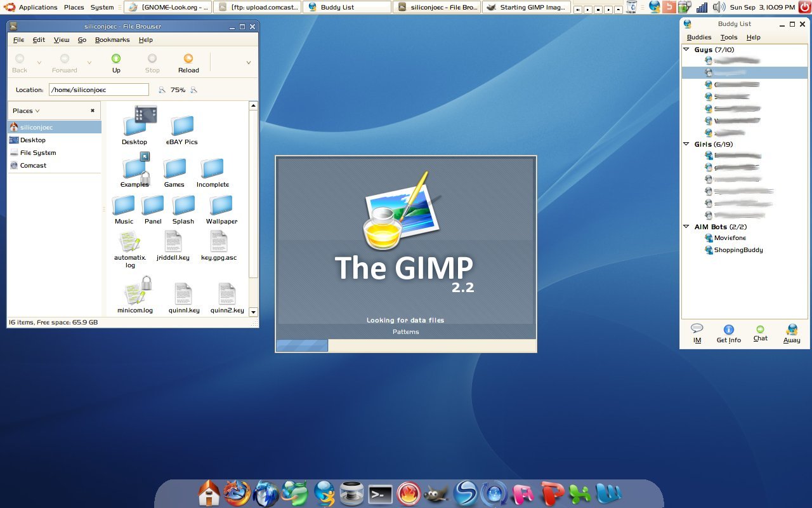Screen dimensions: 812x508
Task: Click the pause button in panel player
Action: coord(577,10)
